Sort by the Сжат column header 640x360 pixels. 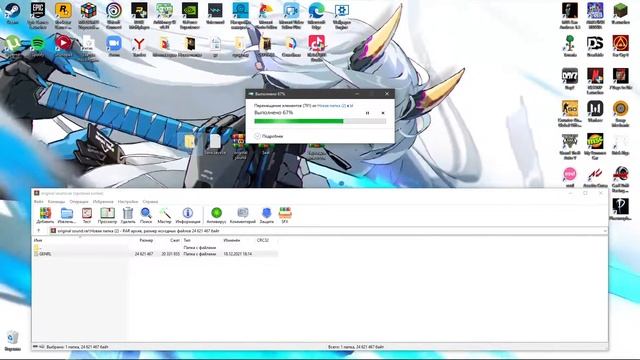click(x=175, y=240)
